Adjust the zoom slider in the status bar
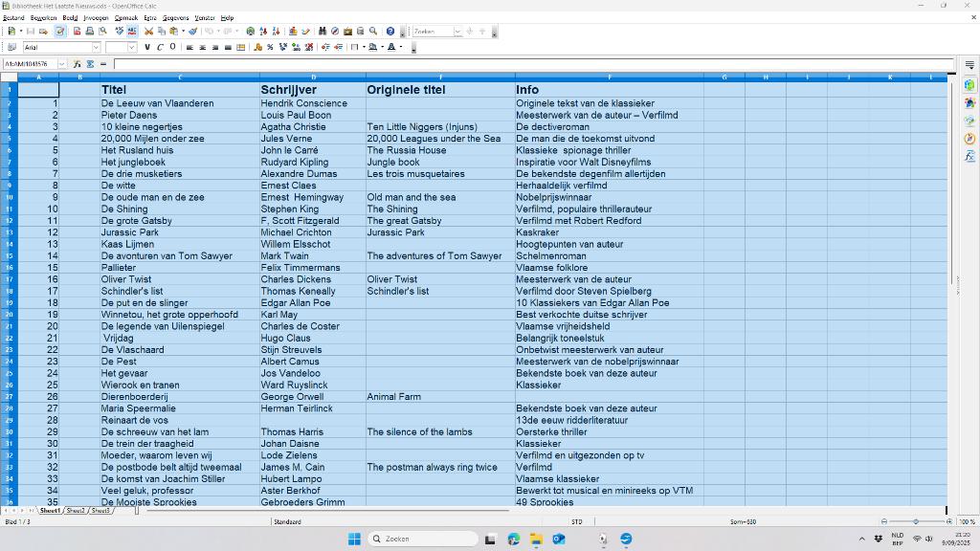The height and width of the screenshot is (551, 980). [x=916, y=521]
